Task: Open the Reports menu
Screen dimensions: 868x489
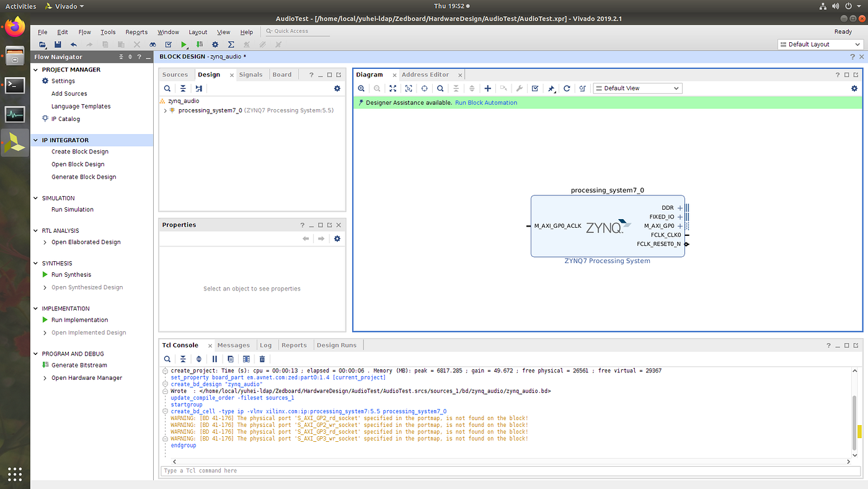Action: pyautogui.click(x=136, y=32)
